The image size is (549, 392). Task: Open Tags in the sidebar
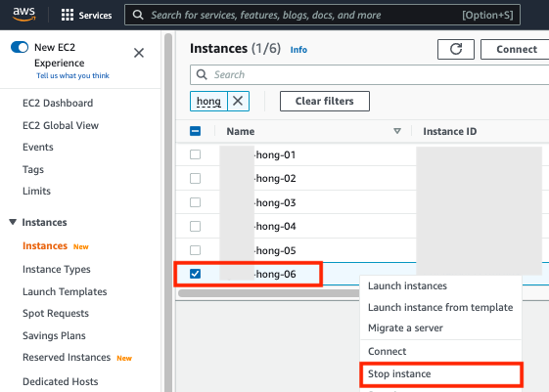pyautogui.click(x=33, y=169)
